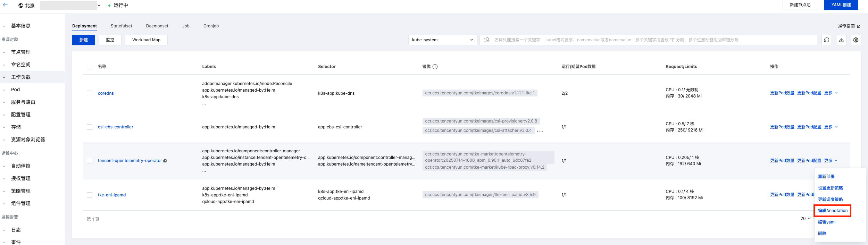
Task: Check the tke-eni-ipamd row checkbox
Action: click(90, 195)
